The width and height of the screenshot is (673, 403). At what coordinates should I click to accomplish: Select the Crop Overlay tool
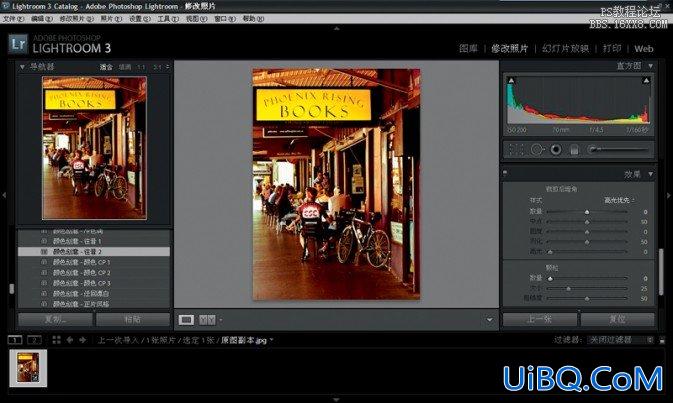tap(516, 149)
